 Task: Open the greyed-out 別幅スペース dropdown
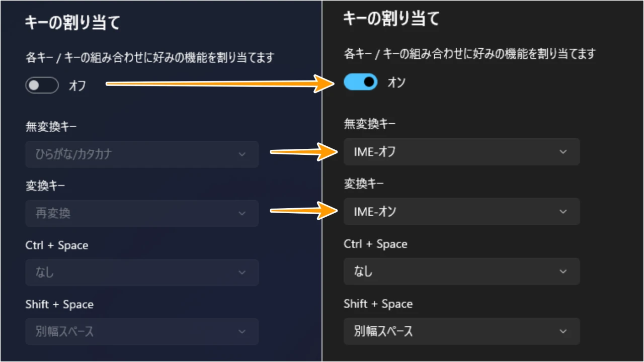click(142, 331)
